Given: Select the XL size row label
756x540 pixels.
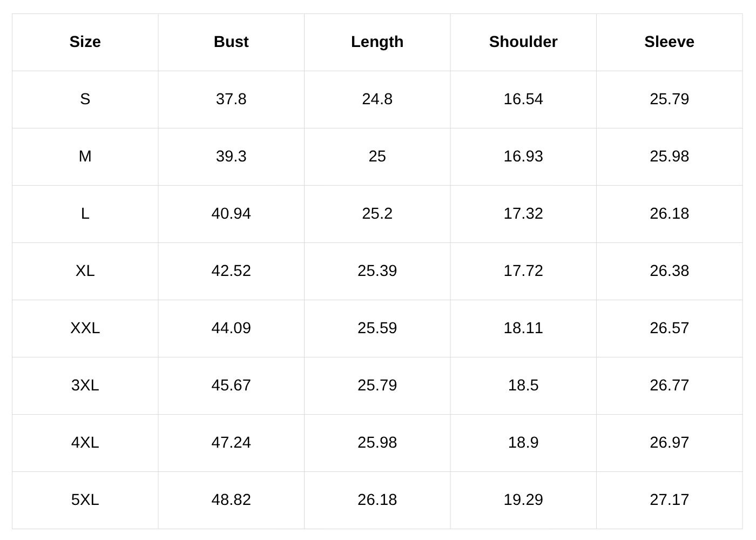Looking at the screenshot, I should 85,271.
